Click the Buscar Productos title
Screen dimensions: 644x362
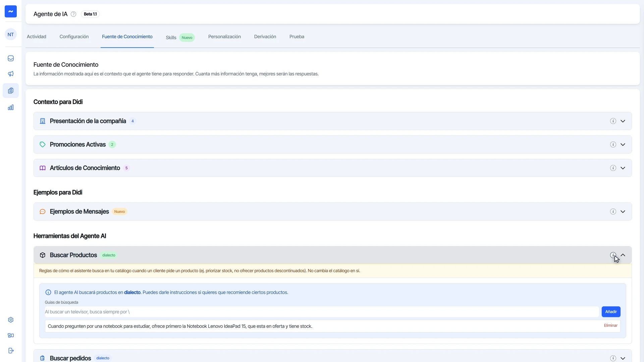(x=73, y=255)
